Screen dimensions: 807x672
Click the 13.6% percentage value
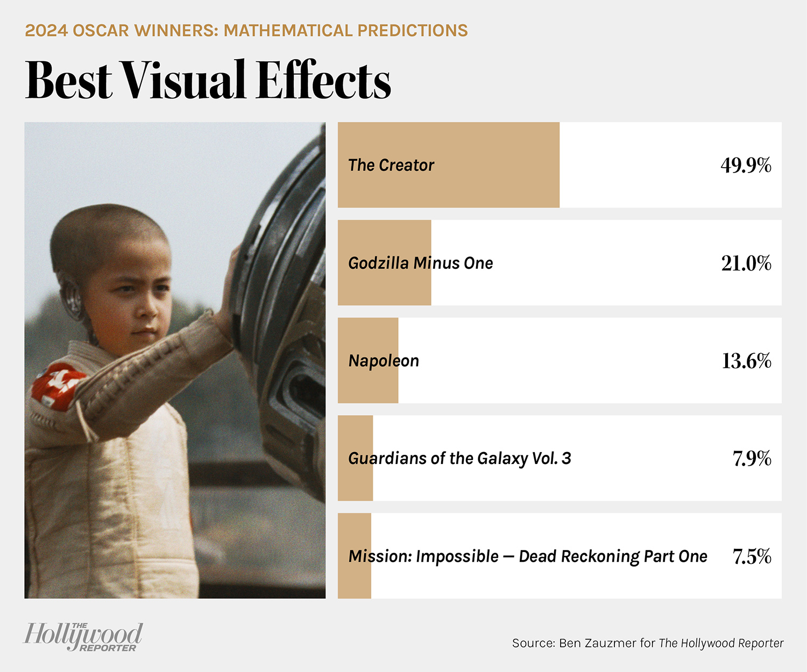[x=747, y=361]
